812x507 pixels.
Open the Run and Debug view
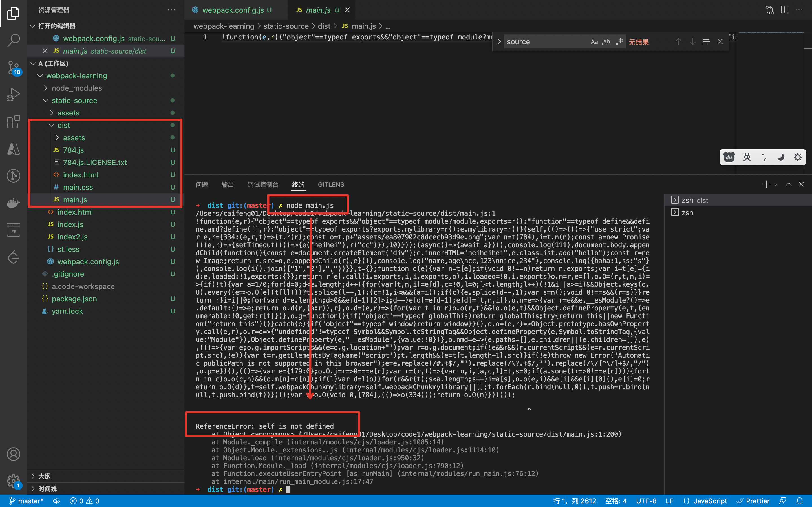click(x=14, y=95)
